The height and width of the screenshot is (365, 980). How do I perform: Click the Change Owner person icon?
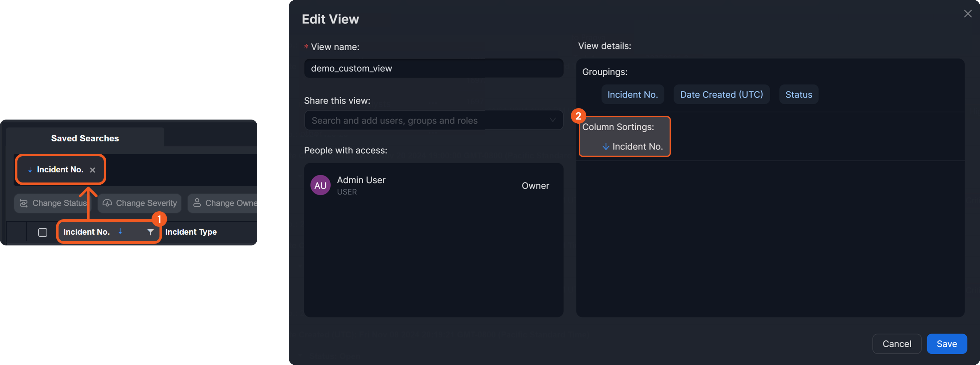[197, 203]
